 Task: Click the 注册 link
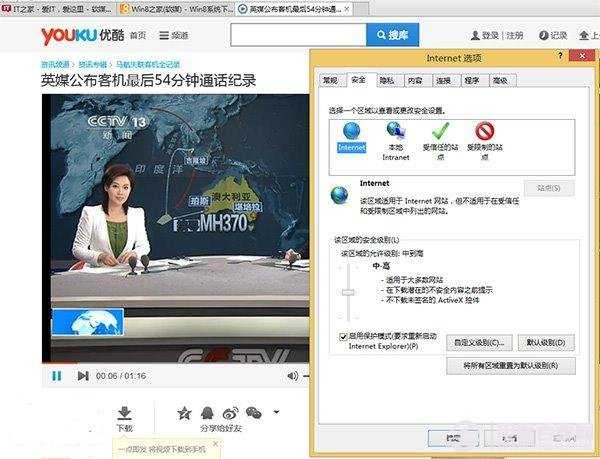[515, 36]
